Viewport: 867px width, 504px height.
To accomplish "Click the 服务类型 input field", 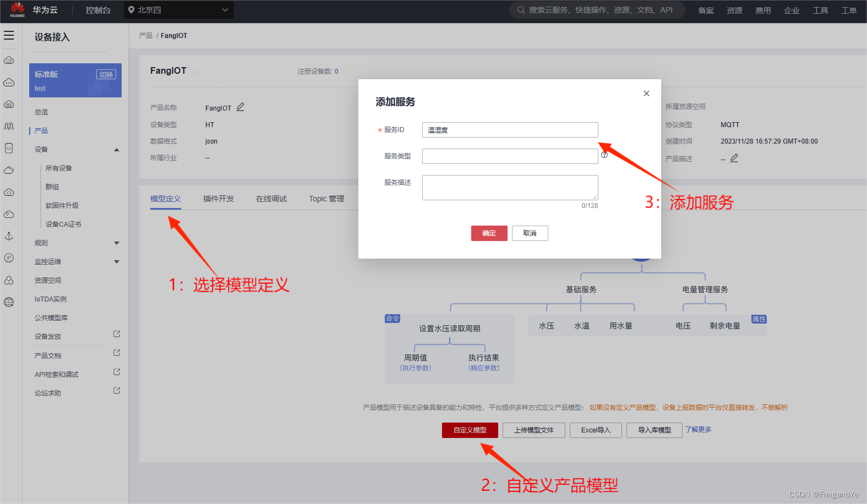I will click(x=510, y=156).
